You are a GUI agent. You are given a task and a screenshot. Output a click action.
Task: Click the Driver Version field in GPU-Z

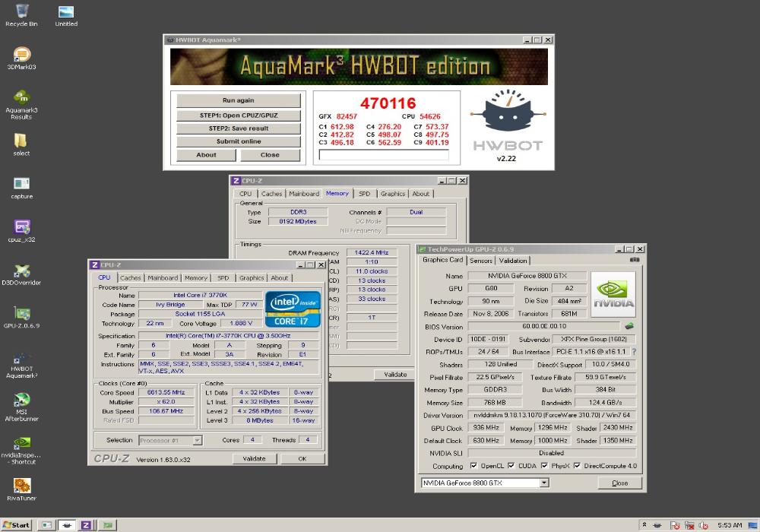(552, 415)
